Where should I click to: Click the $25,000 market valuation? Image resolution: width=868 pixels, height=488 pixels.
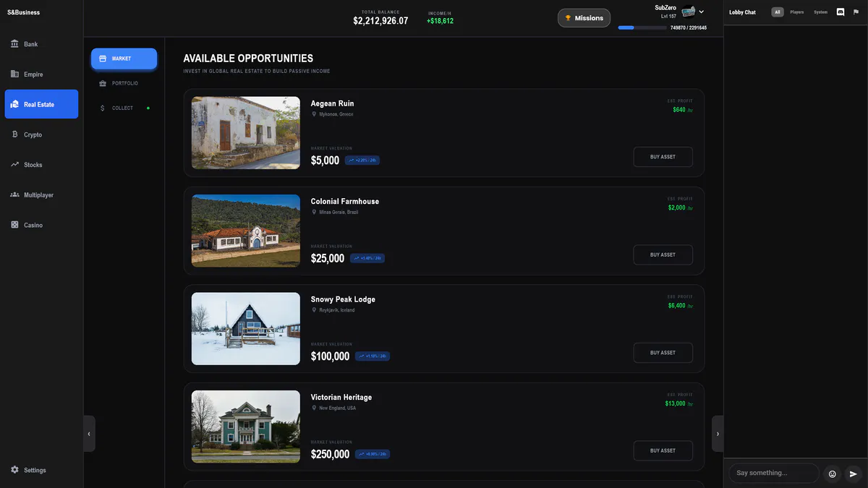pos(328,258)
